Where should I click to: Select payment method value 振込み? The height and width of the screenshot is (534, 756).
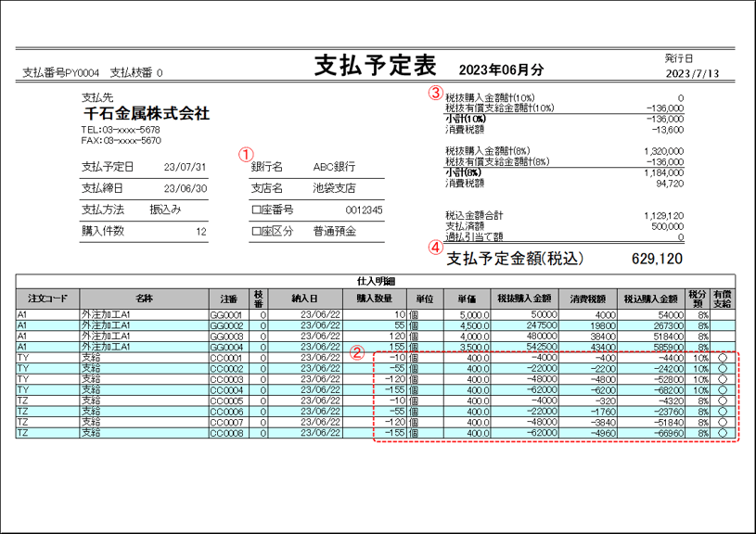165,210
